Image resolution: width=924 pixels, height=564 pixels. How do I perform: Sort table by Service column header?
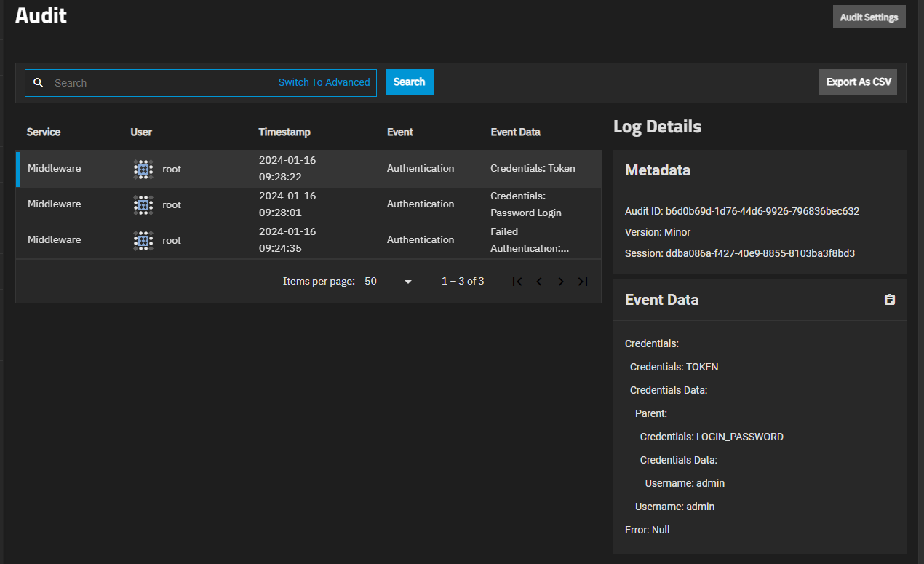pos(44,132)
